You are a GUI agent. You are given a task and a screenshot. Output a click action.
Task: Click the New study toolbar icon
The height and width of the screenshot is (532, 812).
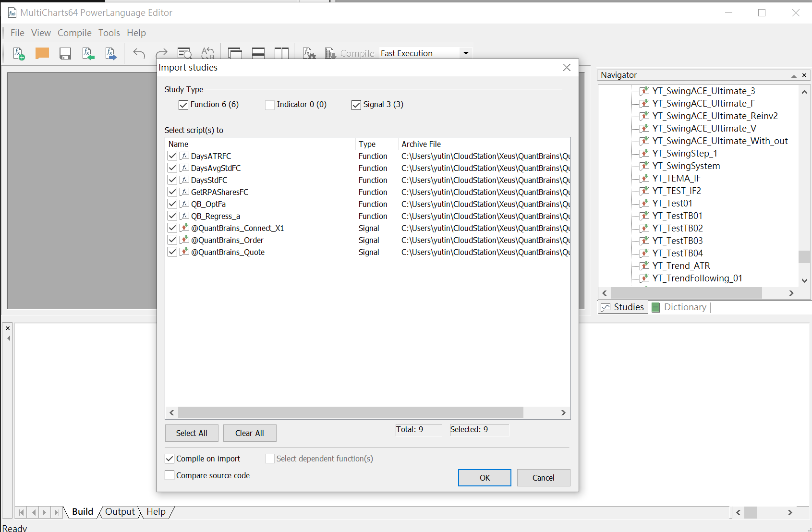(19, 53)
